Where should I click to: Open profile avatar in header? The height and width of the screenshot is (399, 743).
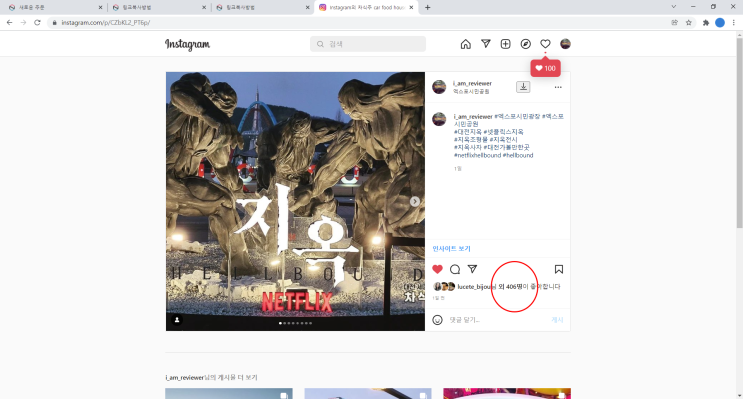(565, 44)
